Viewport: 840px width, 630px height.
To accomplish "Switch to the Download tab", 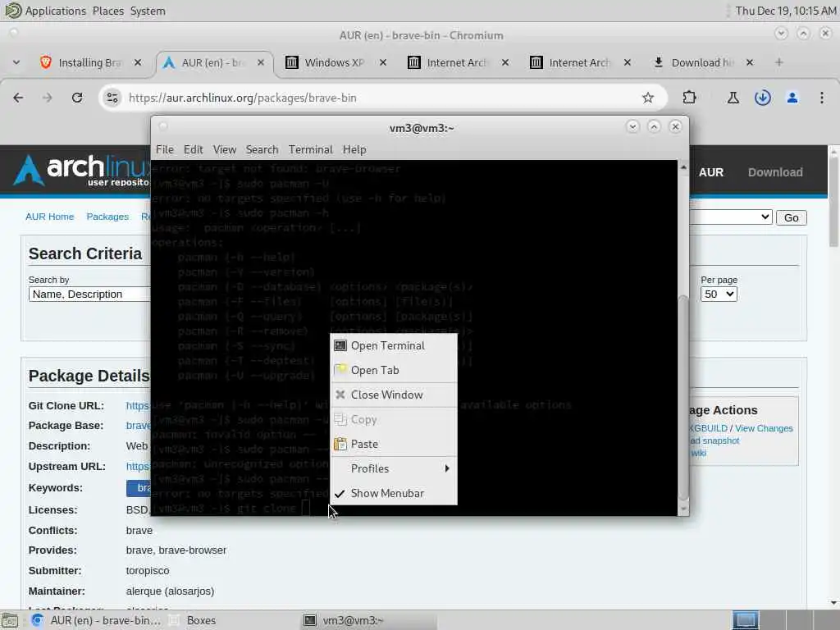I will click(694, 62).
